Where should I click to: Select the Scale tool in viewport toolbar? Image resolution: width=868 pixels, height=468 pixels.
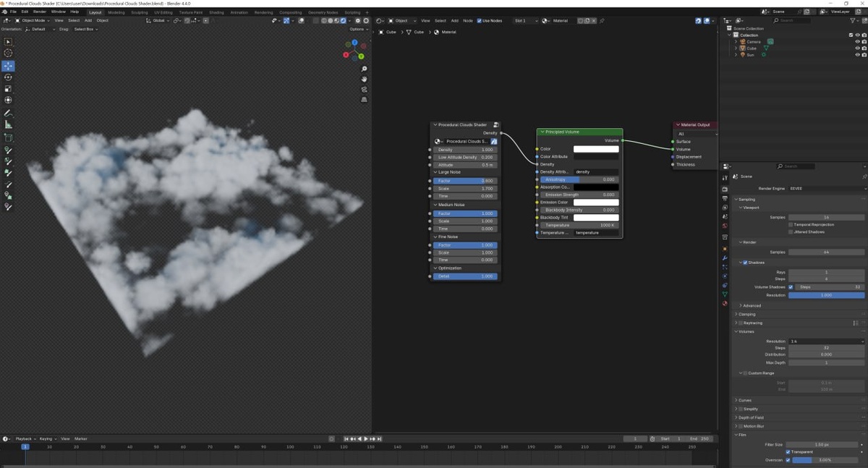[8, 89]
